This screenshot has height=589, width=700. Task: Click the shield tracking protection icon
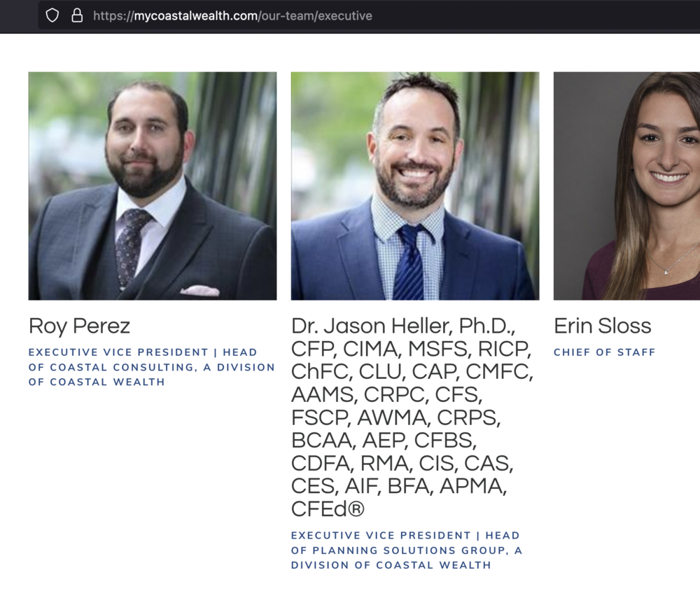pyautogui.click(x=52, y=15)
